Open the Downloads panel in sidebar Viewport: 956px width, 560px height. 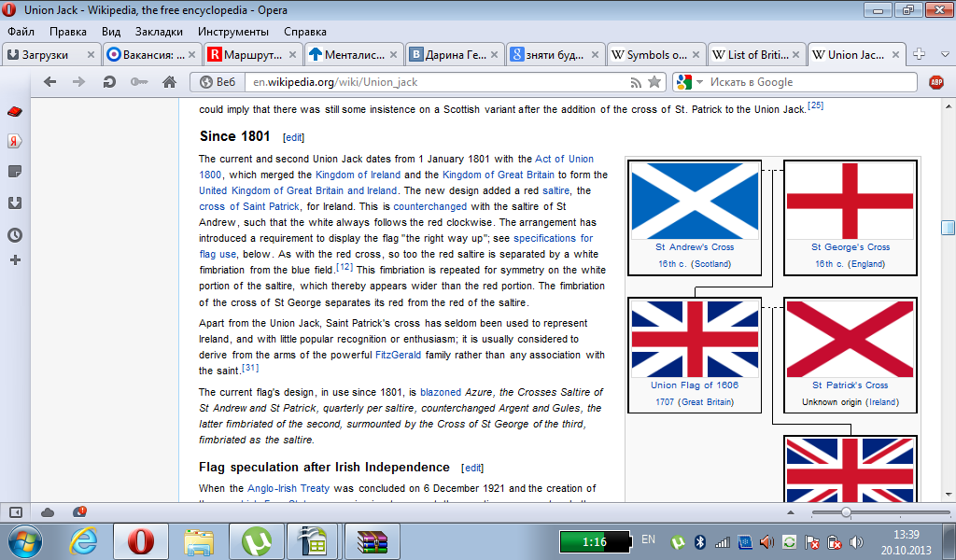pyautogui.click(x=15, y=203)
